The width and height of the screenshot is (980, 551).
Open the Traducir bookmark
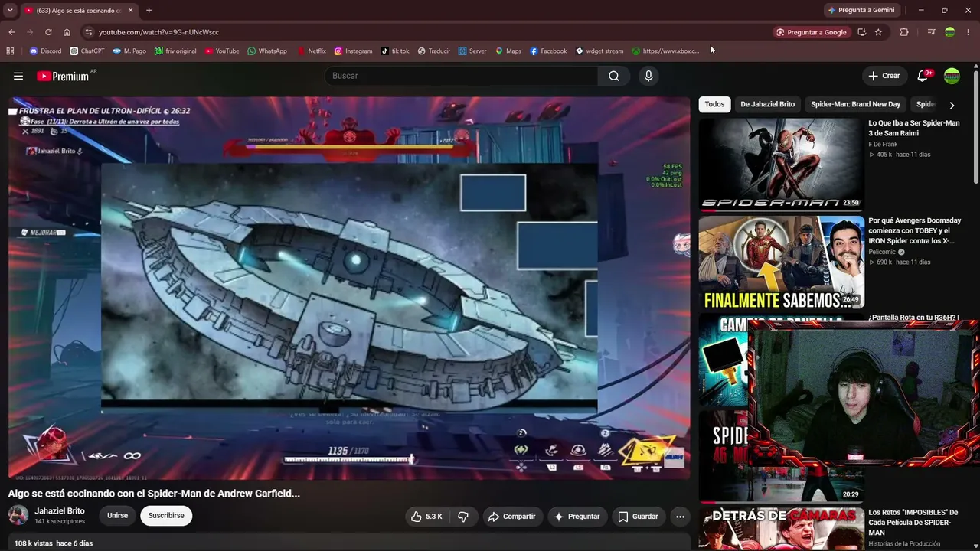(434, 51)
